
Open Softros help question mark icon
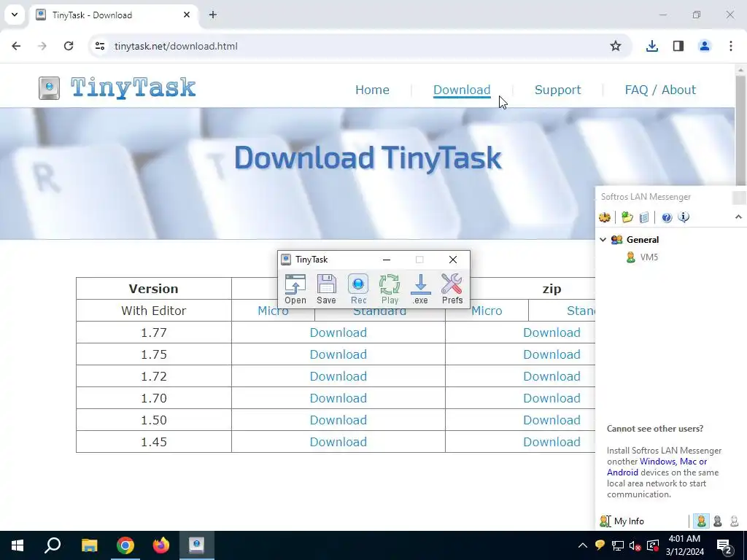tap(667, 217)
